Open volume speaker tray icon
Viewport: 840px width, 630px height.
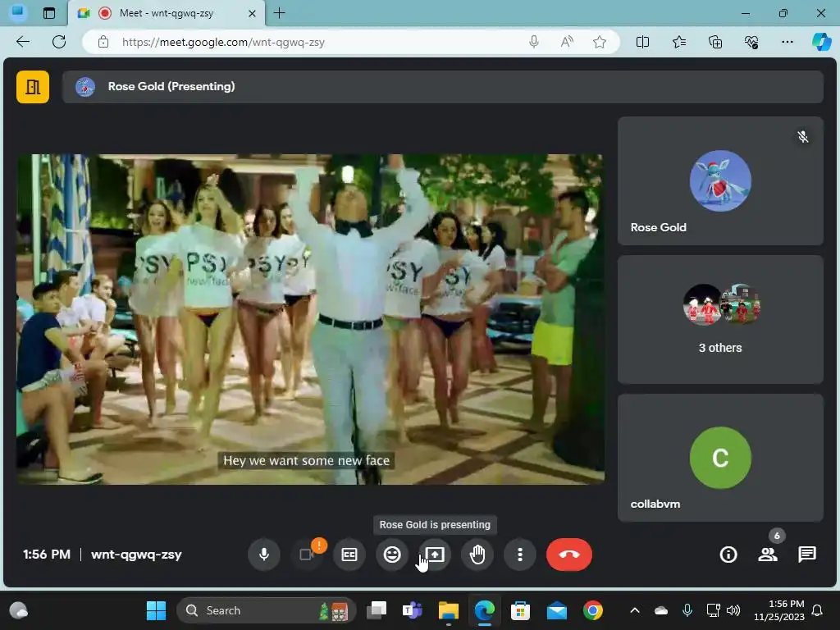click(733, 610)
